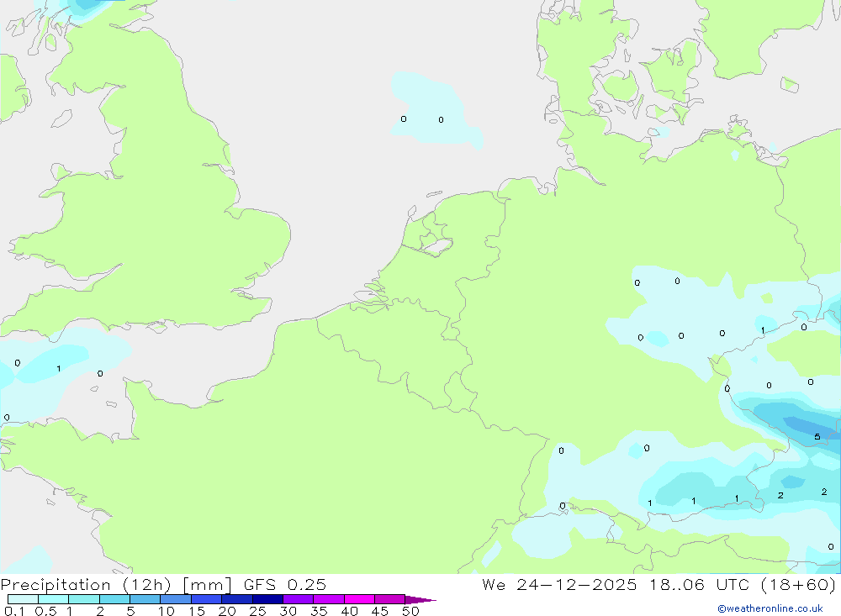Image resolution: width=841 pixels, height=616 pixels.
Task: Select the 15–20 mm legend color swatch
Action: (207, 599)
